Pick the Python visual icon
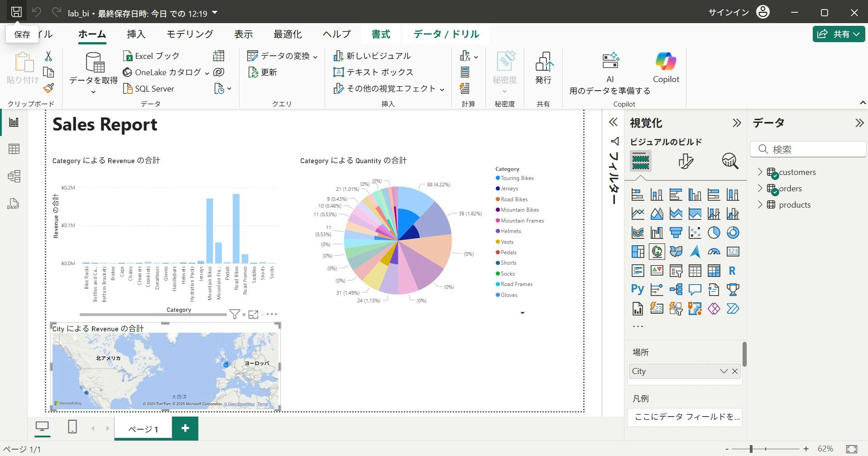This screenshot has width=868, height=456. [638, 290]
